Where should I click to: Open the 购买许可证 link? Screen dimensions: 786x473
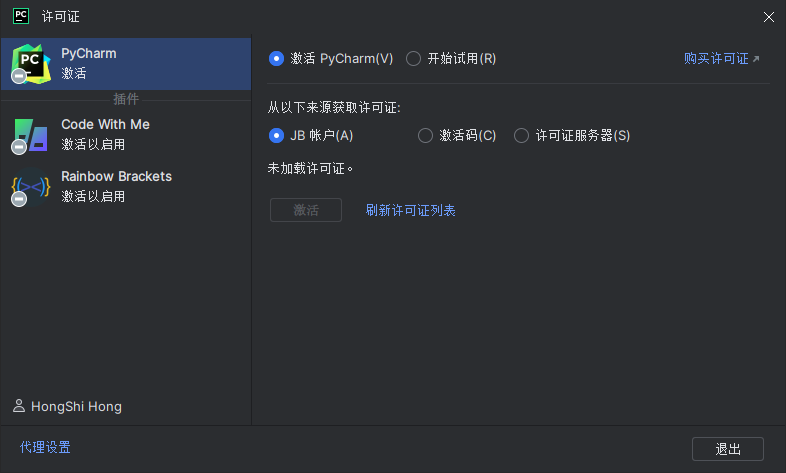pos(716,59)
